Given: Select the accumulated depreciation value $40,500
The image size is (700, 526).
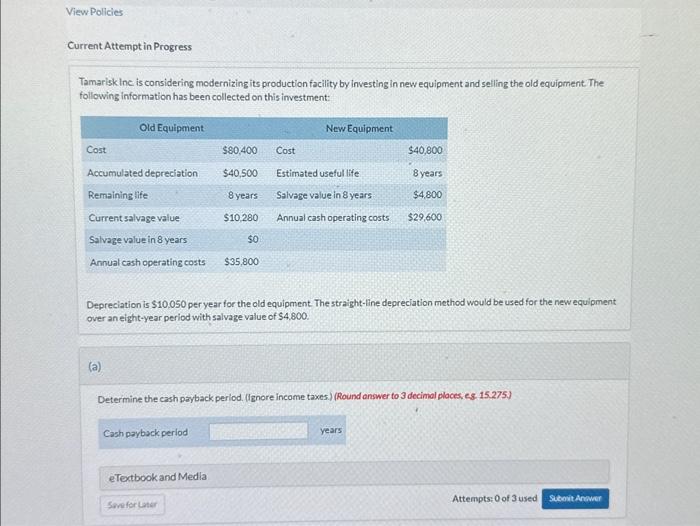Looking at the screenshot, I should click(240, 173).
